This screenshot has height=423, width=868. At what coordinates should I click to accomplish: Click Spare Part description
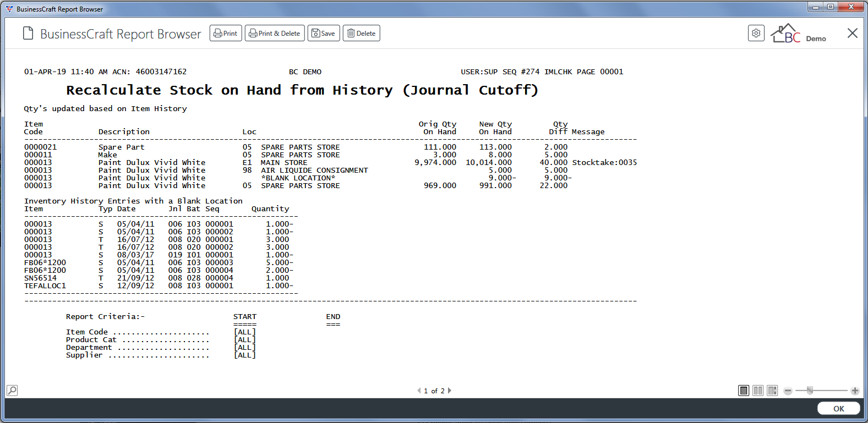[x=122, y=147]
